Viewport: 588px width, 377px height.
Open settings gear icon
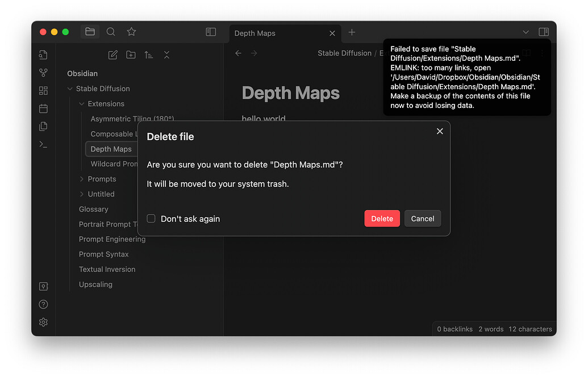(x=44, y=322)
